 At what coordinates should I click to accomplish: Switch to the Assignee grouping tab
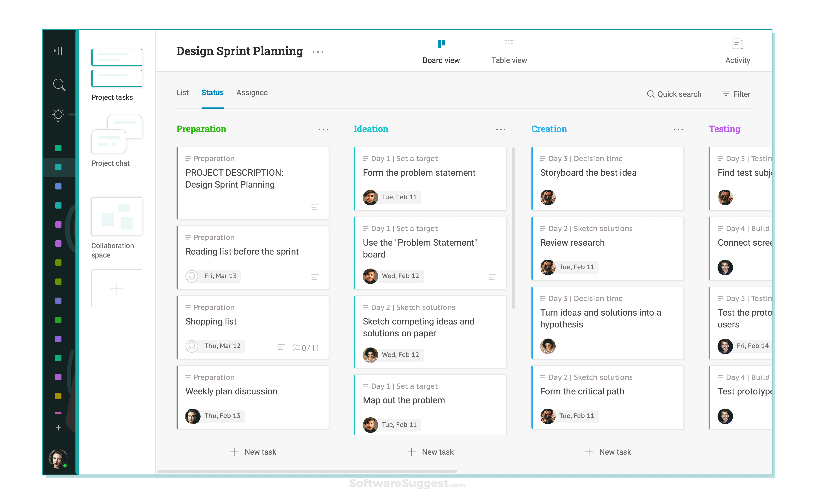click(252, 93)
